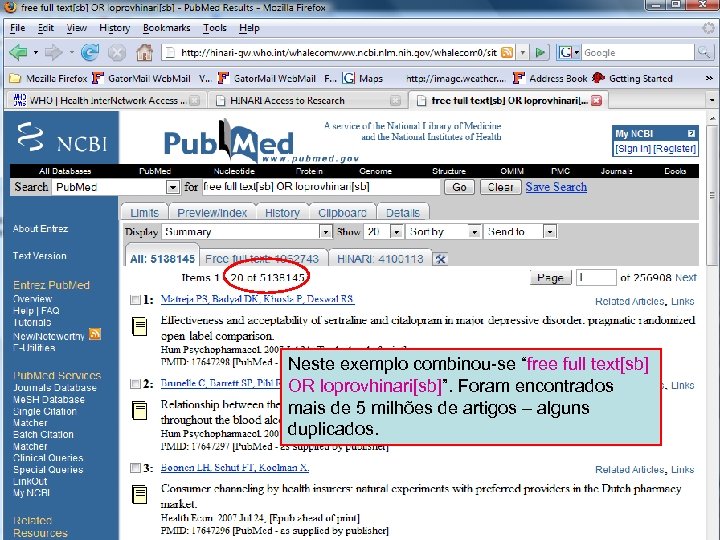Open the Send to dropdown
The width and height of the screenshot is (720, 540).
[550, 231]
